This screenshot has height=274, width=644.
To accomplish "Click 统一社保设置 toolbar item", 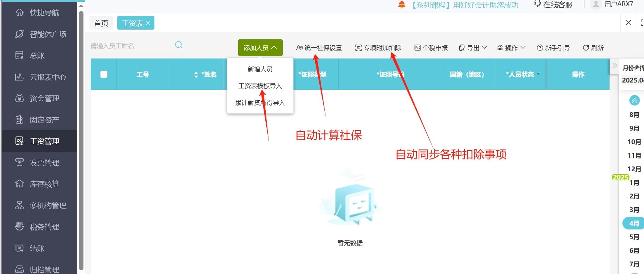I will click(x=319, y=48).
